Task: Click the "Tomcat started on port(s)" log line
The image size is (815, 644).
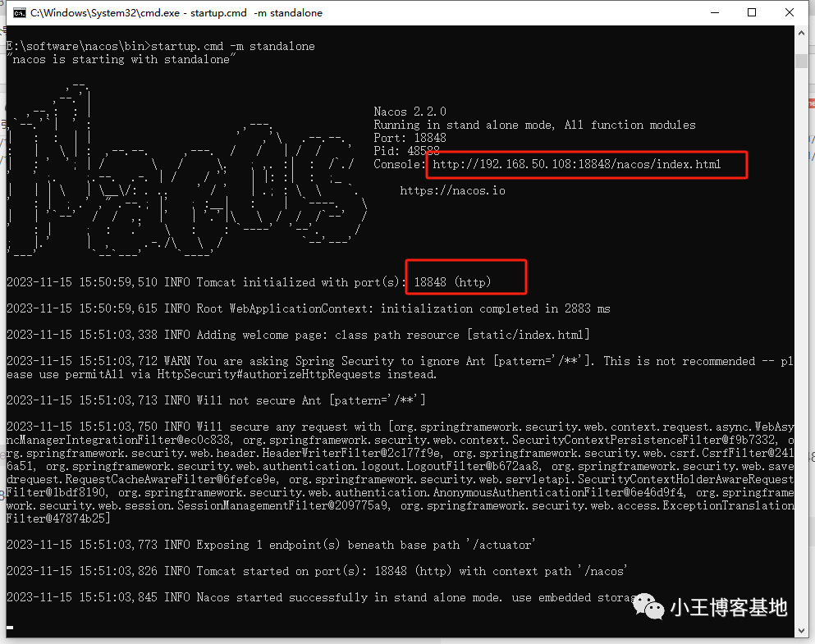Action: (x=317, y=571)
